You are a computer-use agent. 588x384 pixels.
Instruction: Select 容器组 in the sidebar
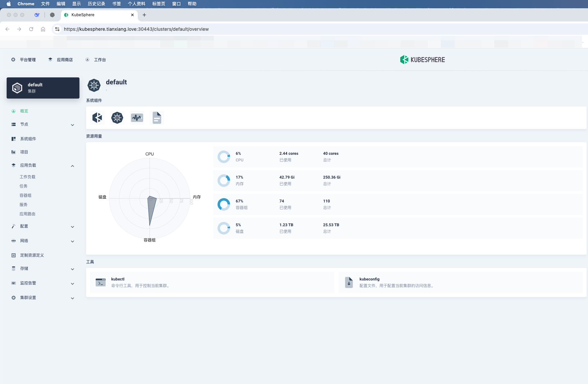[x=25, y=195]
